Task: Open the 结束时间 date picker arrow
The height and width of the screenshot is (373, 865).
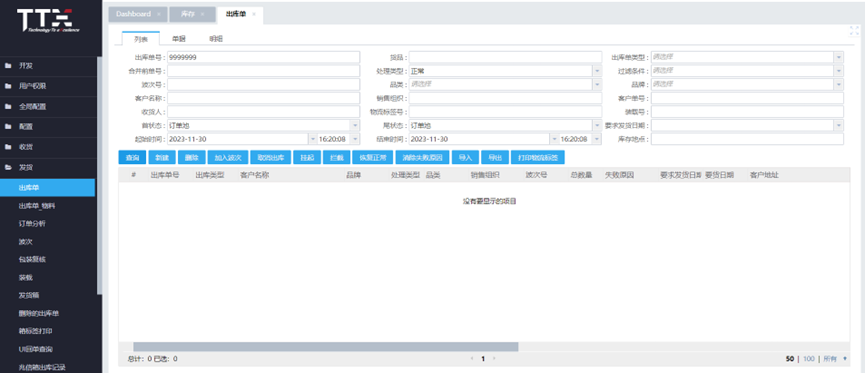Action: pyautogui.click(x=554, y=139)
